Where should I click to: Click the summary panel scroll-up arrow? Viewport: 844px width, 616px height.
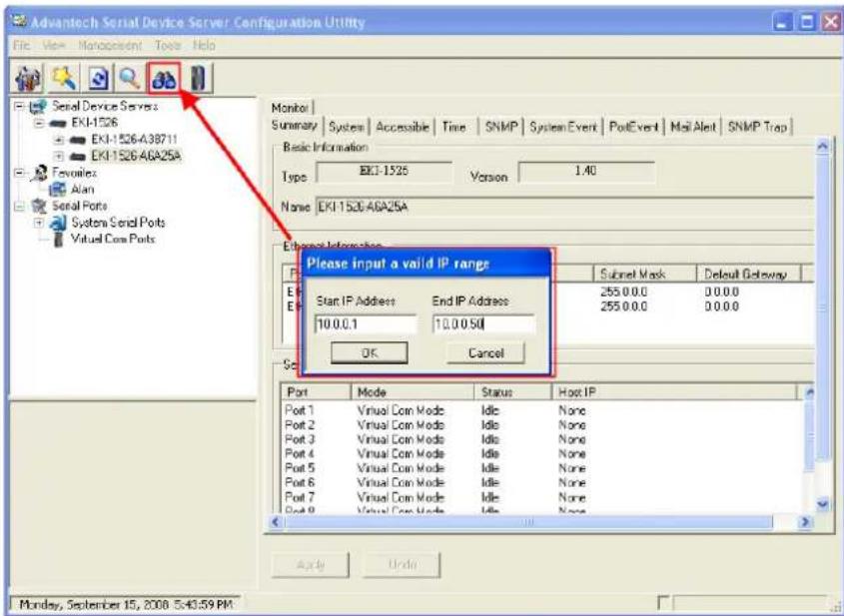821,146
